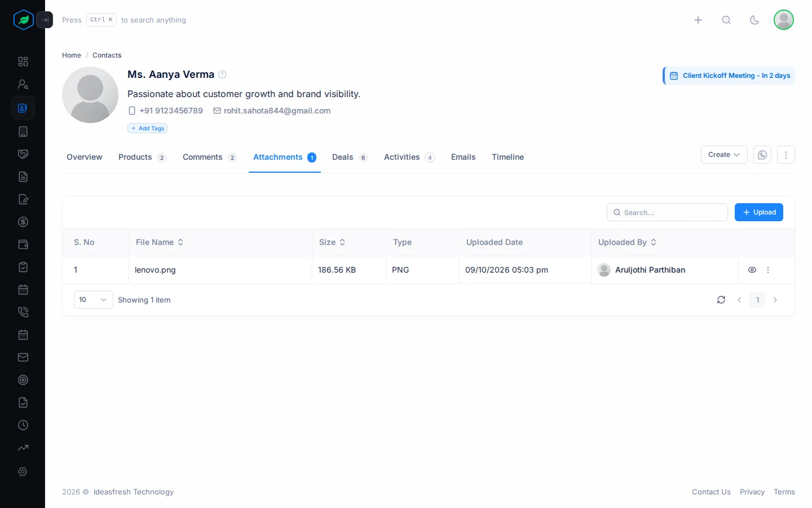Click the attachments Search field
The image size is (812, 508).
[667, 212]
